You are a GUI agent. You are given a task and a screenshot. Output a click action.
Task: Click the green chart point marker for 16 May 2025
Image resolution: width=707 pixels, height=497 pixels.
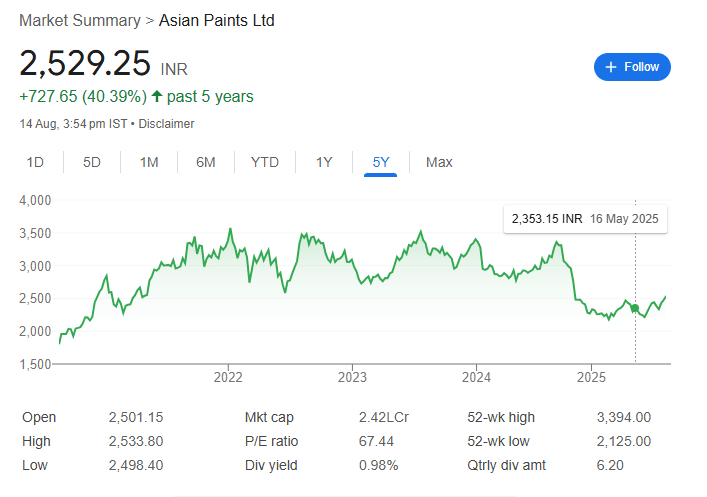(635, 308)
